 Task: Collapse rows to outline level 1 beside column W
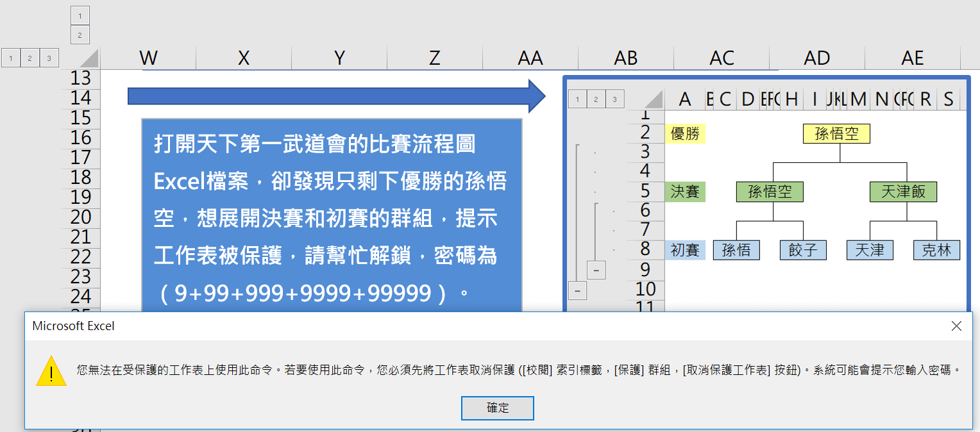point(11,58)
